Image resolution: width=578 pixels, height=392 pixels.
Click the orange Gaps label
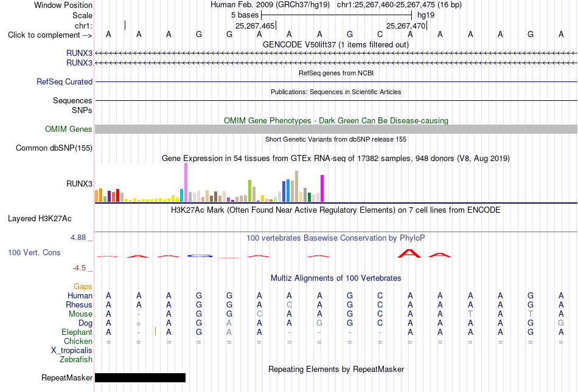[x=83, y=286]
